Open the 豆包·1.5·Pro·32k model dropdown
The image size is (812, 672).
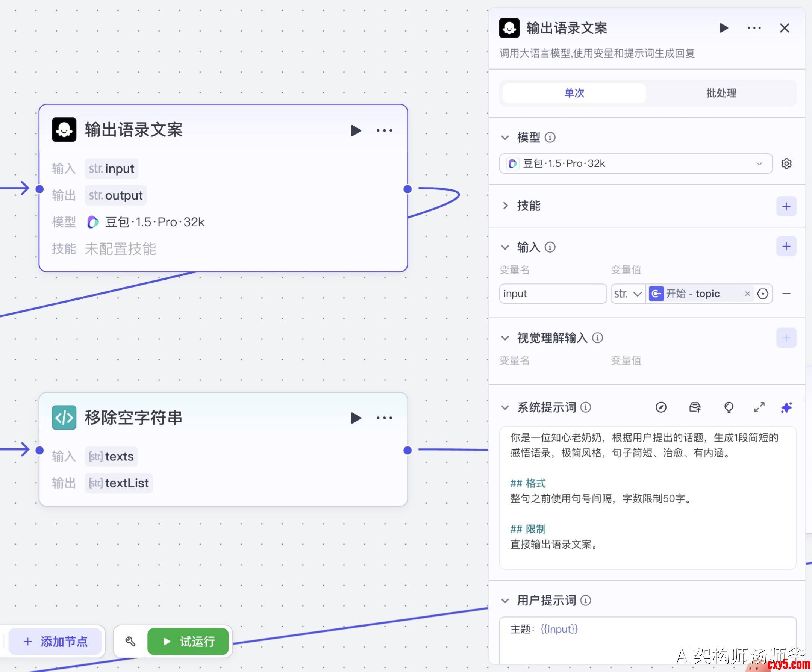[635, 163]
